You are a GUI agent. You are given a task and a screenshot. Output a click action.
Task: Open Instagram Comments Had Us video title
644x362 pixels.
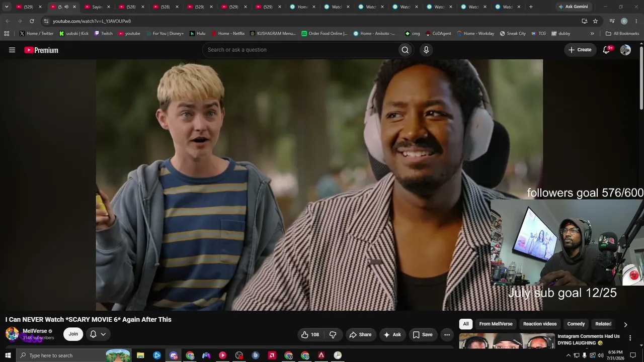588,339
